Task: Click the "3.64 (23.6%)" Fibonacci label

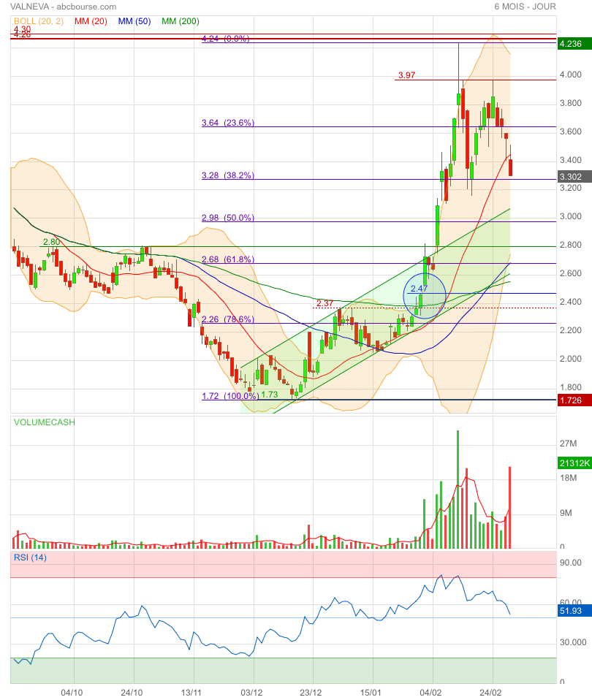Action: click(x=228, y=123)
